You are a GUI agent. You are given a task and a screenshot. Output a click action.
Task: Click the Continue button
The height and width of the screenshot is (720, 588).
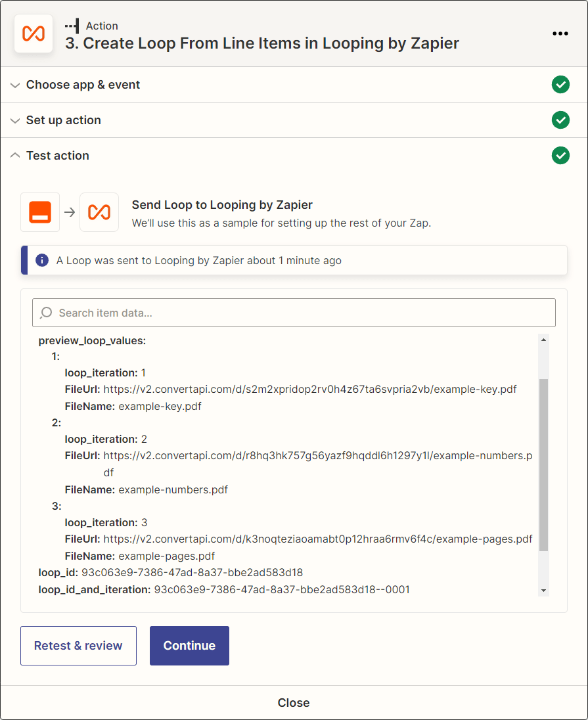tap(189, 646)
